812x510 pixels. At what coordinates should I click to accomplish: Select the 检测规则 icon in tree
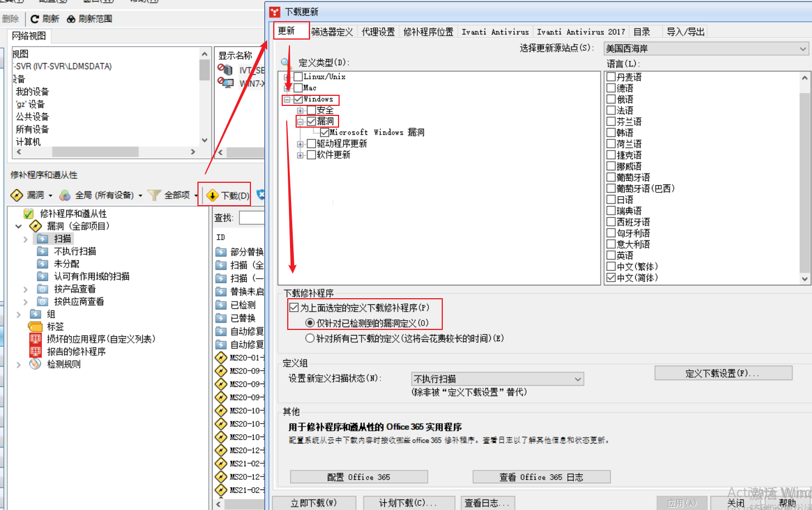[x=36, y=364]
